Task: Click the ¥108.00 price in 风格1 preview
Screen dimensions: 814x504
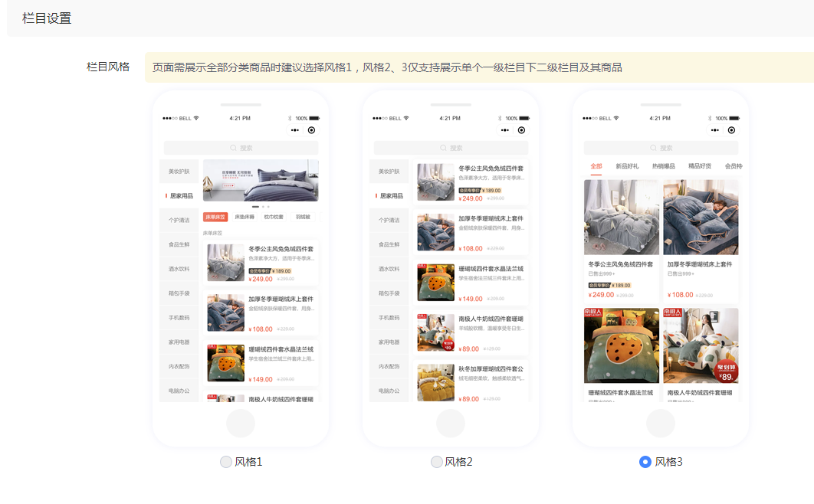Action: click(x=261, y=329)
